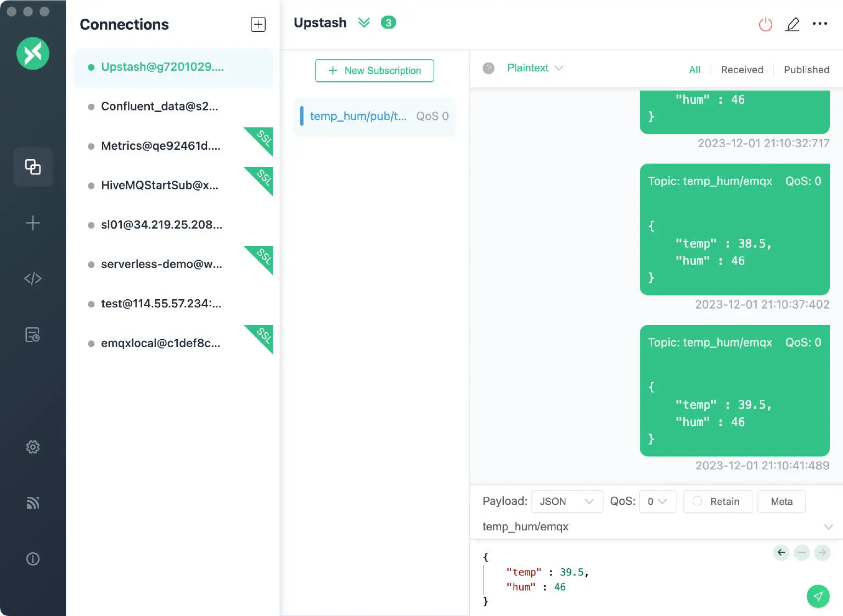Show All messages filter
The image size is (843, 616).
[695, 70]
